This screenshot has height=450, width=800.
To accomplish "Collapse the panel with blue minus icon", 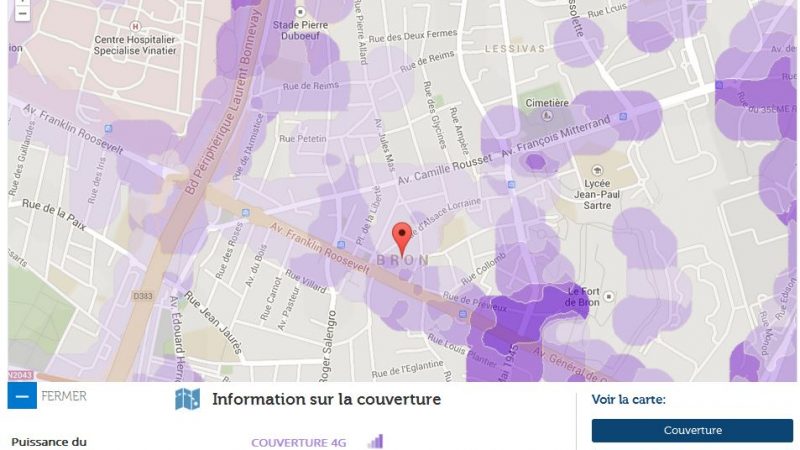I will (x=22, y=395).
